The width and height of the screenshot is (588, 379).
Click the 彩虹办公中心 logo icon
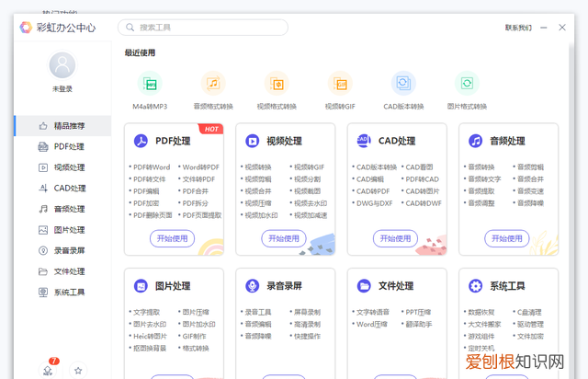pos(26,28)
